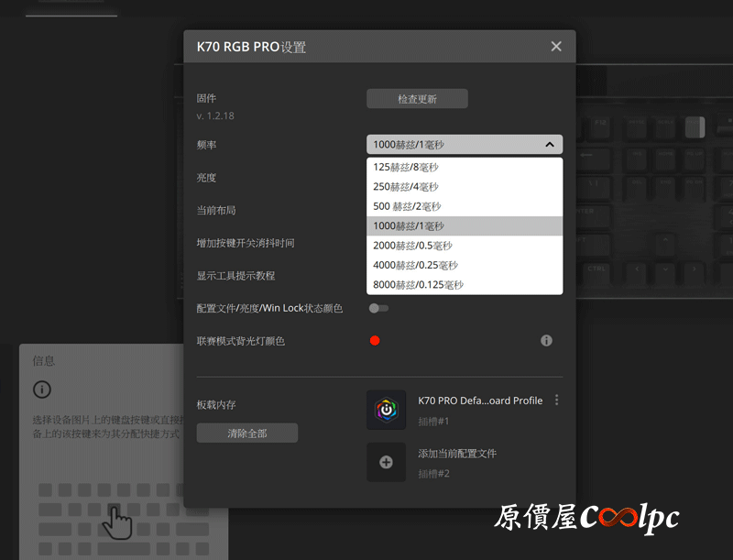The width and height of the screenshot is (733, 560).
Task: Select 2000赫兹/0.5毫秒 polling rate
Action: click(465, 246)
